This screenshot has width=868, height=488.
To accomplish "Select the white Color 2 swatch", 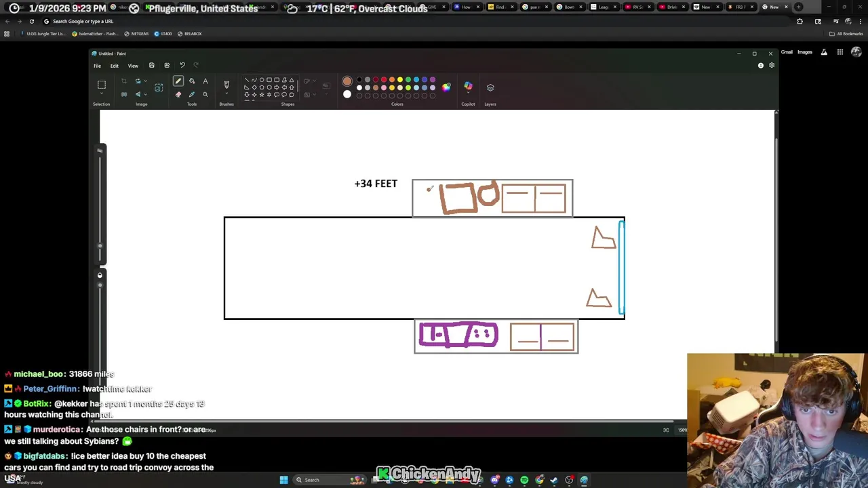I will point(347,94).
